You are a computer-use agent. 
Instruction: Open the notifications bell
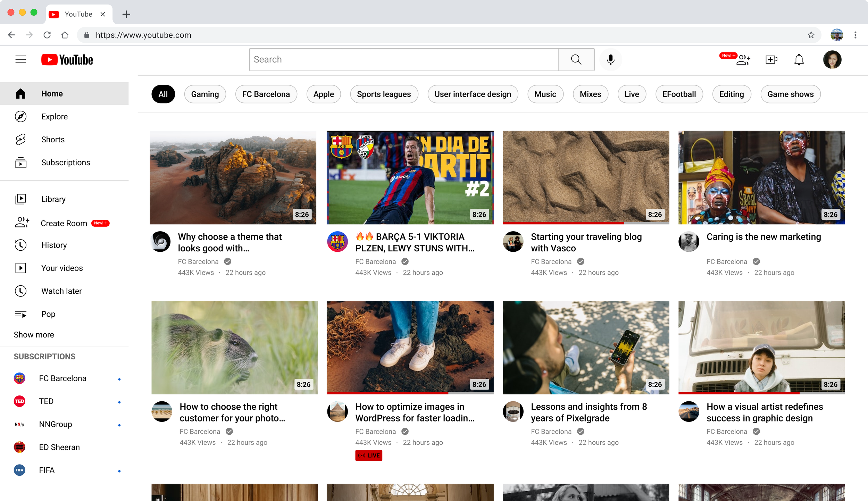pos(799,59)
